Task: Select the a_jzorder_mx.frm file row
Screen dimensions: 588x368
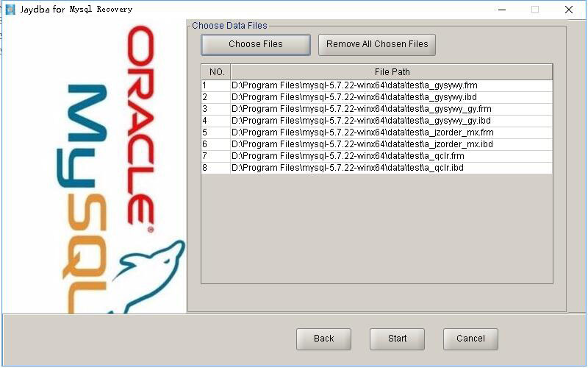Action: 377,132
